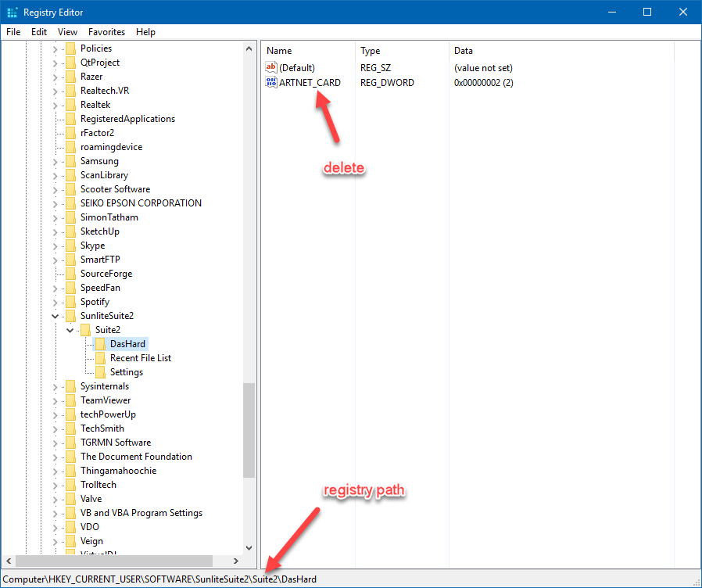Select the TGRMN Software key

click(116, 443)
